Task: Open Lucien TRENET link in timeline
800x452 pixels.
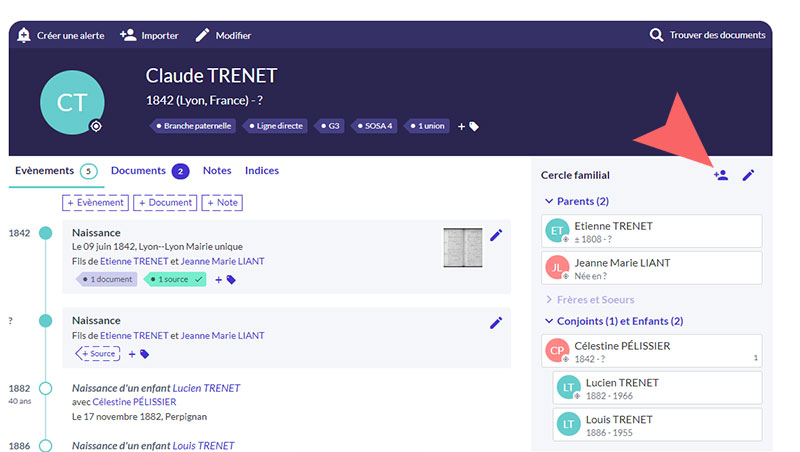Action: click(x=206, y=388)
